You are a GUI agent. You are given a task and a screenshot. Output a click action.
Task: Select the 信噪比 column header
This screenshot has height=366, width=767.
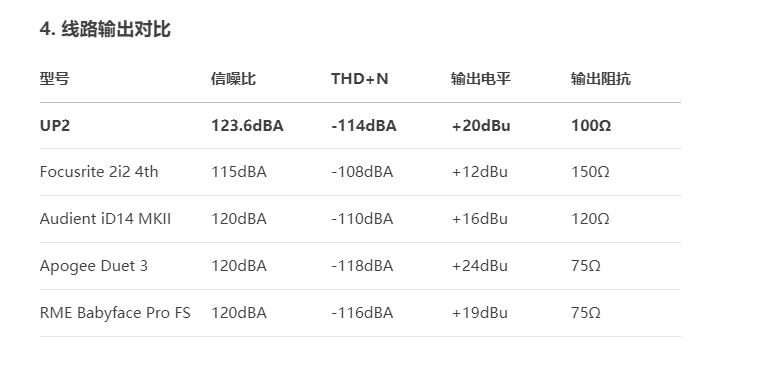coord(233,78)
